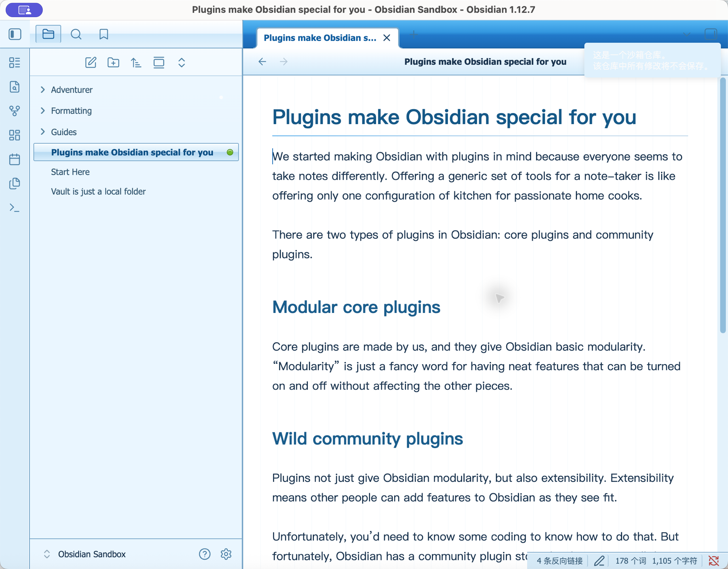The width and height of the screenshot is (728, 569).
Task: Click the Modular core plugins heading
Action: [x=356, y=307]
